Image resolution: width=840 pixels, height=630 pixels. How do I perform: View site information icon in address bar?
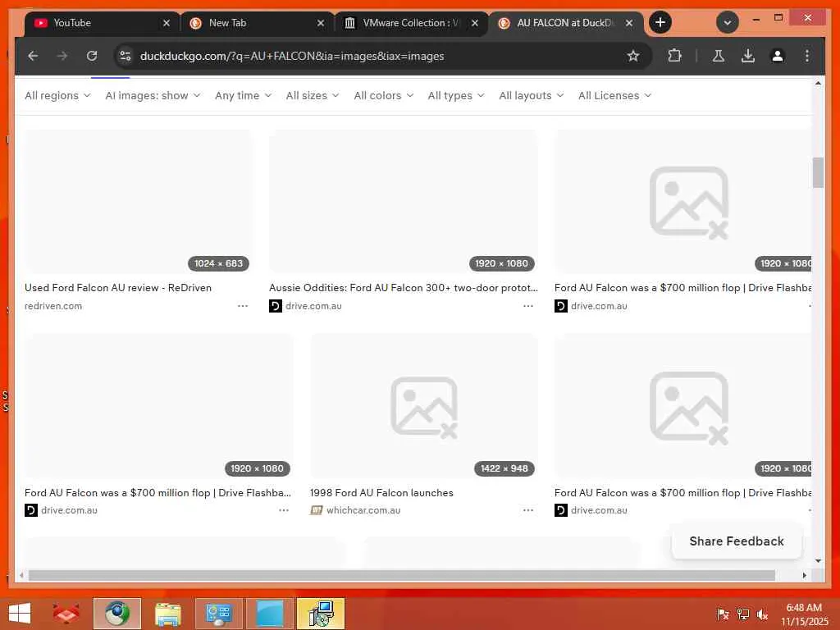[126, 56]
